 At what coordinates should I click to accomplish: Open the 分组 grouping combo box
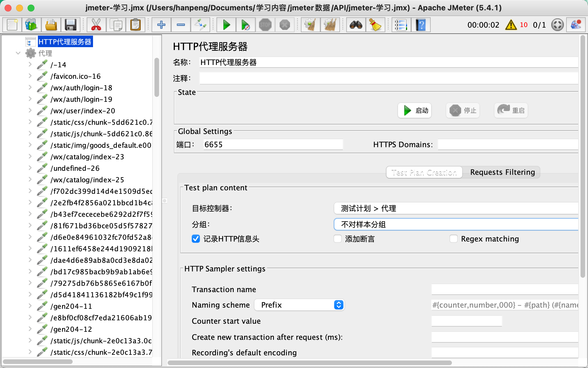(x=456, y=224)
